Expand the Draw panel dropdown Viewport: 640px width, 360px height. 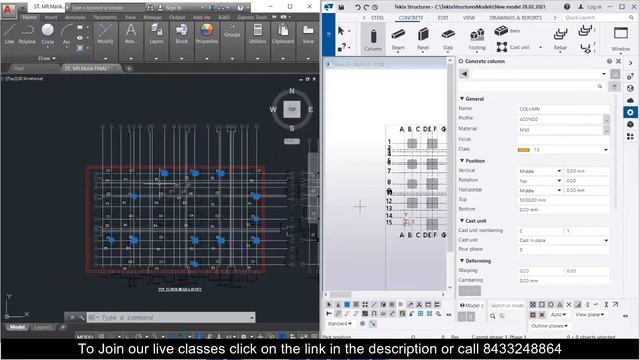point(47,58)
